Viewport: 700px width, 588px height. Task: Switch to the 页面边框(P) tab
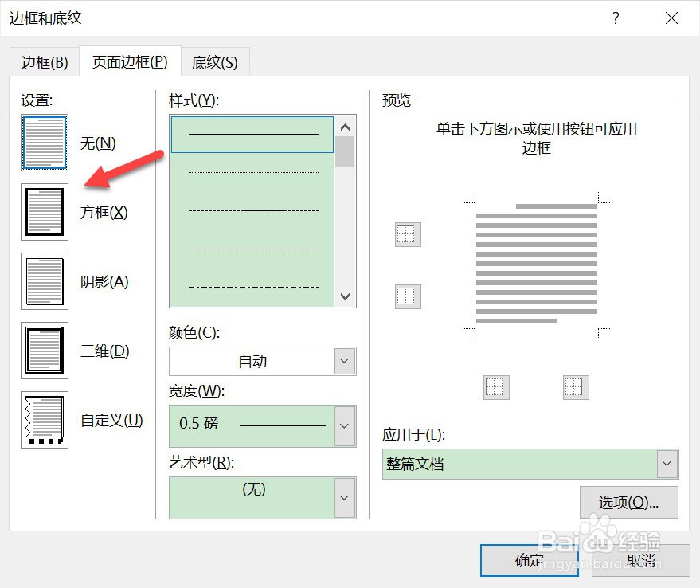[130, 61]
